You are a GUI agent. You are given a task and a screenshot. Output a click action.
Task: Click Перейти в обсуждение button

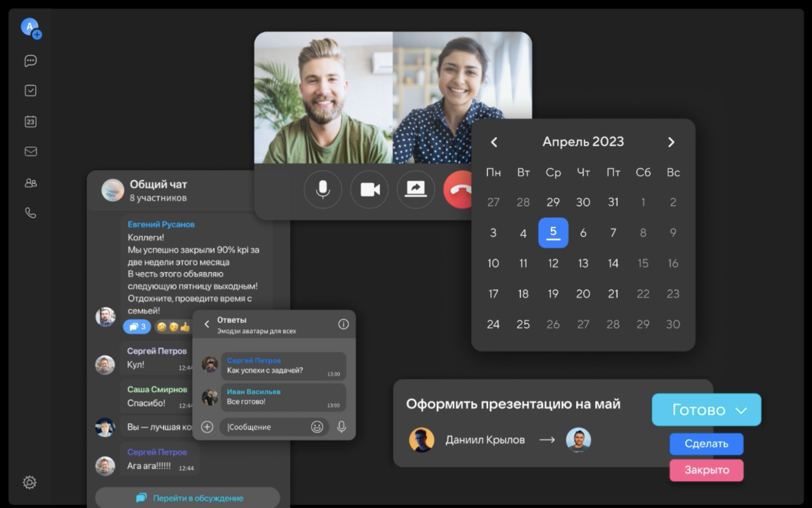(x=188, y=498)
